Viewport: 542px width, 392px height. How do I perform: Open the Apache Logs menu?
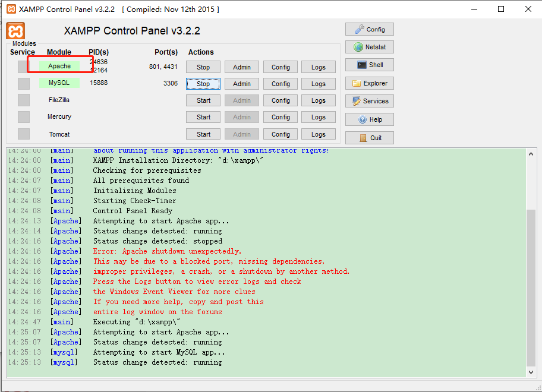coord(319,67)
